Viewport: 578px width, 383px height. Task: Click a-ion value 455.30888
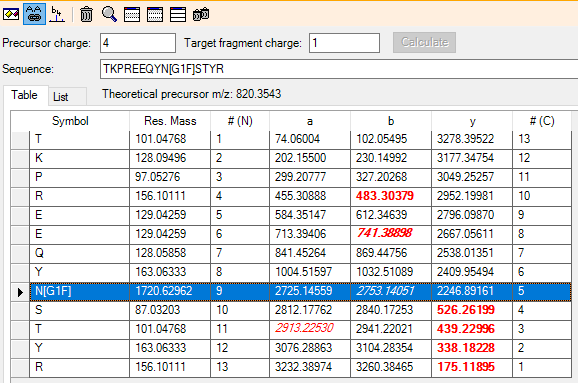(x=310, y=196)
